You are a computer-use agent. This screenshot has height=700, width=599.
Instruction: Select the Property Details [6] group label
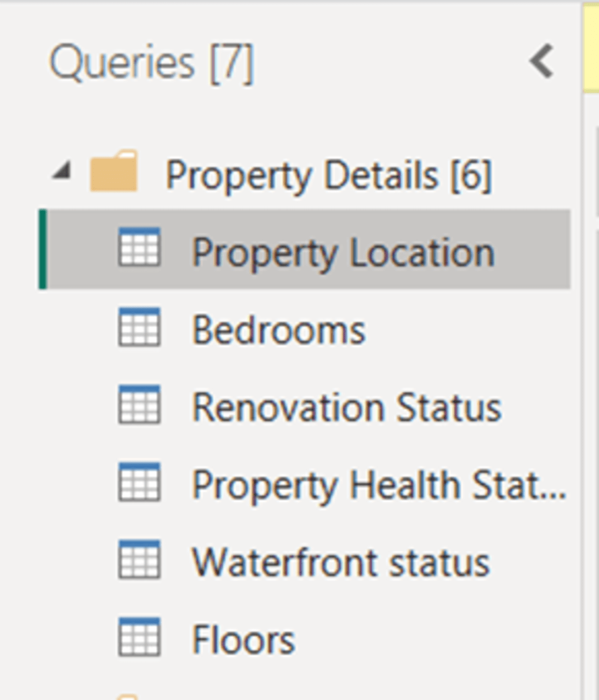pos(328,176)
